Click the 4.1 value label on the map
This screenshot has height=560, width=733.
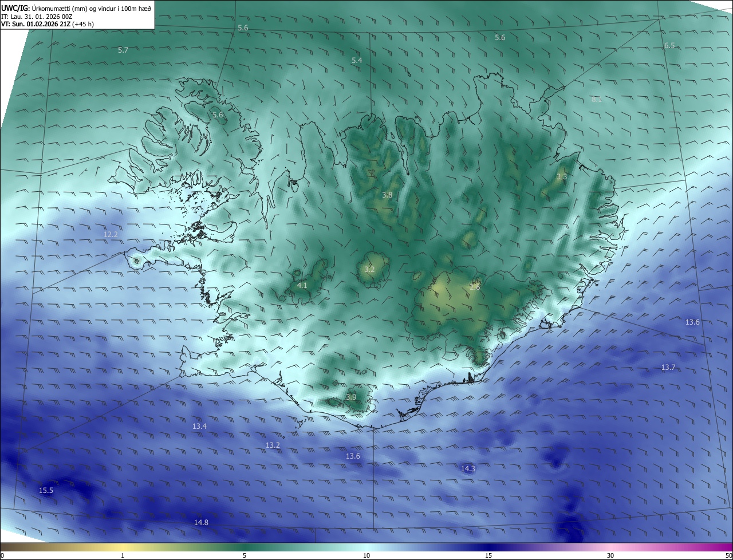tap(302, 286)
